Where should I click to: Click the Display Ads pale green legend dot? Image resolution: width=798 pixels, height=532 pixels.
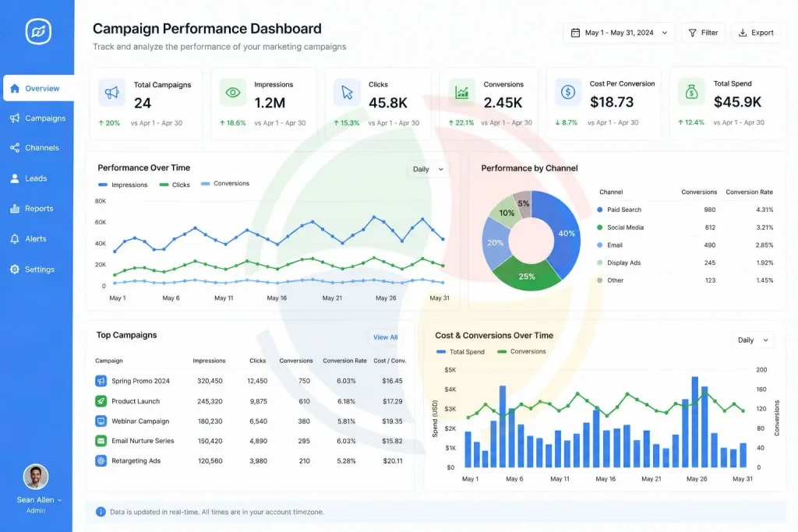click(599, 263)
